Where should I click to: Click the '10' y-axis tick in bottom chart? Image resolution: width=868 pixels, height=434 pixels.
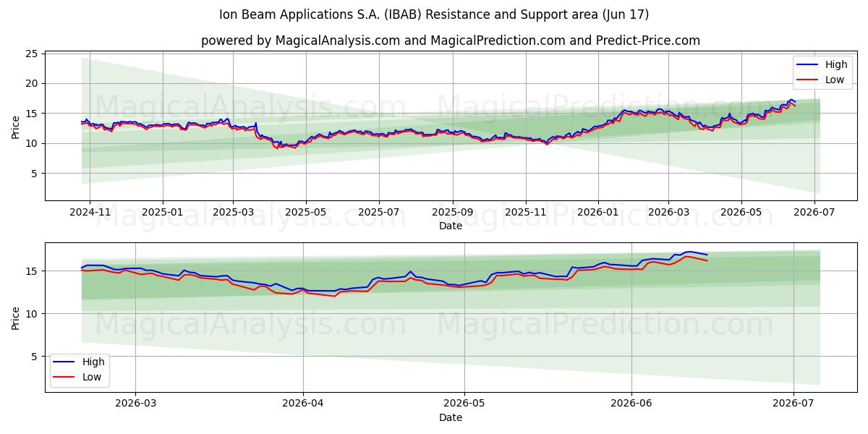pyautogui.click(x=32, y=313)
